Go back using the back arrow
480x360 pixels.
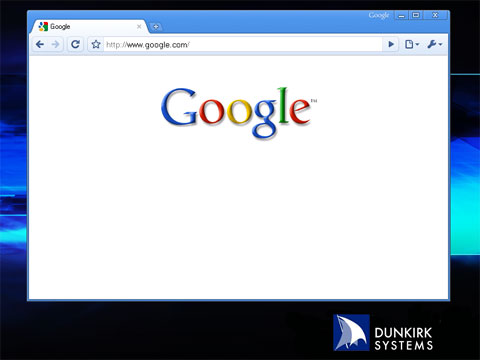pyautogui.click(x=40, y=44)
